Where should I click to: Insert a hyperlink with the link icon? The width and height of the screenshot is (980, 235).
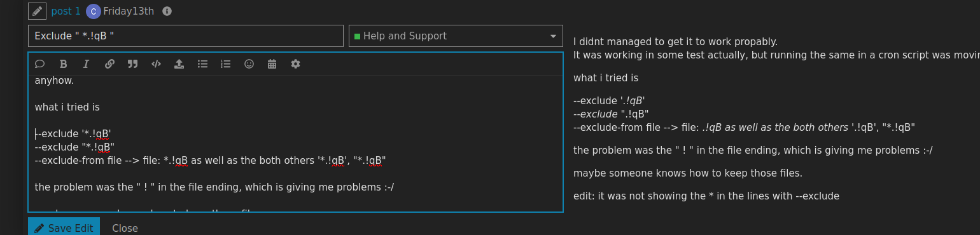click(109, 64)
